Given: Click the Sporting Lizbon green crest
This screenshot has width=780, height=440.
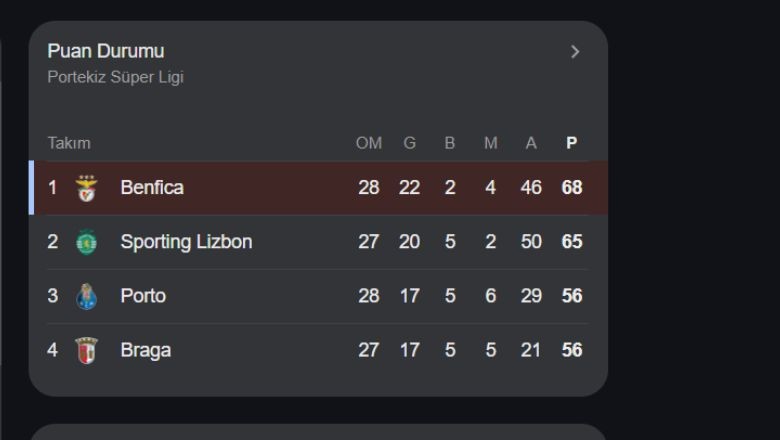Looking at the screenshot, I should tap(87, 242).
